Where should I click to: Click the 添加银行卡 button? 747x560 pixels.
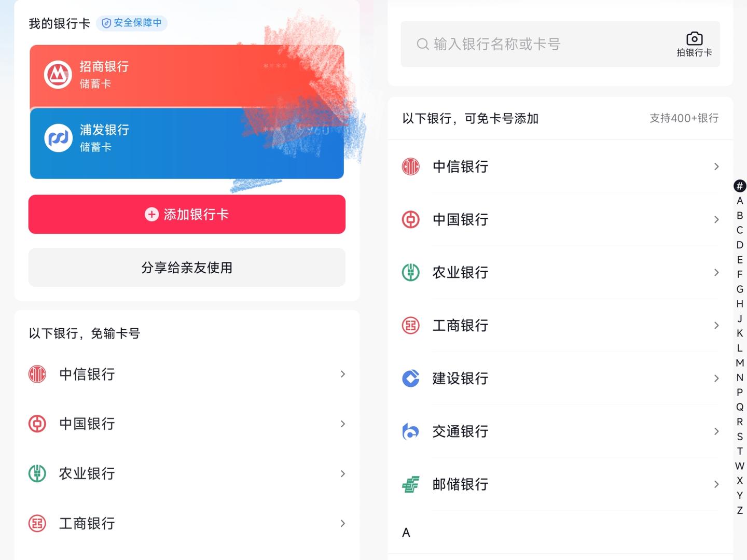187,214
